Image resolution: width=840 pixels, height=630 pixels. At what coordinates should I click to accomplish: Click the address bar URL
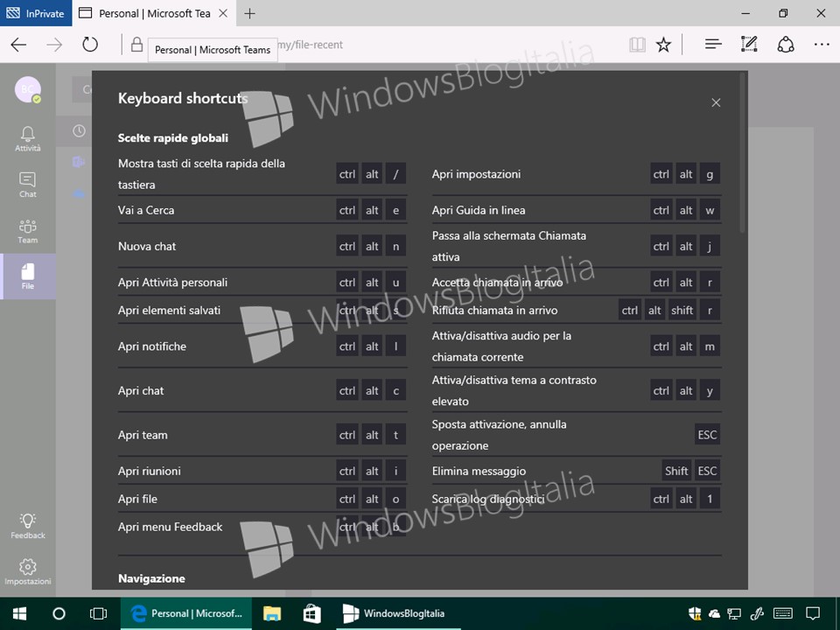311,45
